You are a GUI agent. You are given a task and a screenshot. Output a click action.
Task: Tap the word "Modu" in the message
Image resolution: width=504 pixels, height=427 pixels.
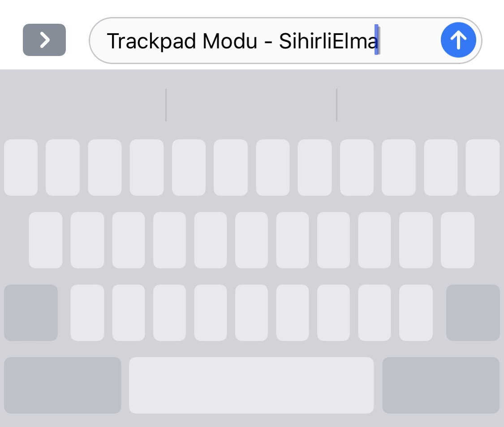point(229,42)
